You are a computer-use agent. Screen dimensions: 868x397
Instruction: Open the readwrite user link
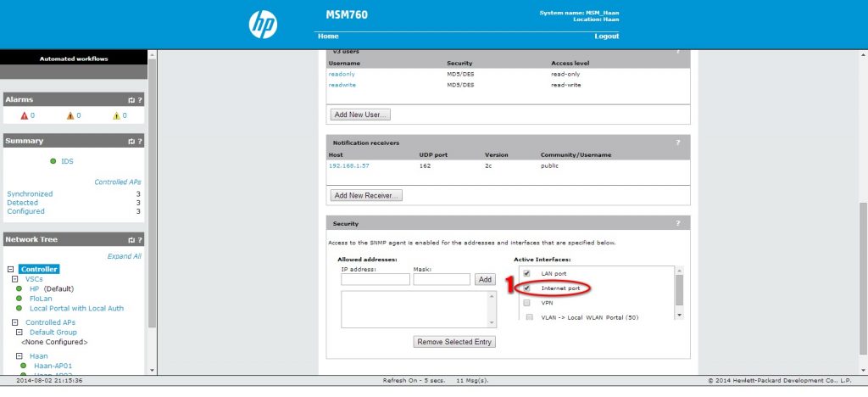[x=342, y=85]
